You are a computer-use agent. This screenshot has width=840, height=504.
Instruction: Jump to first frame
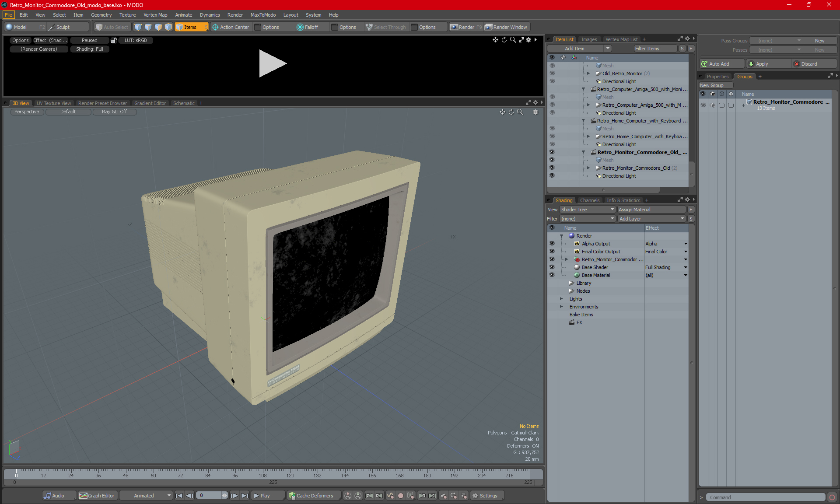[x=179, y=496]
